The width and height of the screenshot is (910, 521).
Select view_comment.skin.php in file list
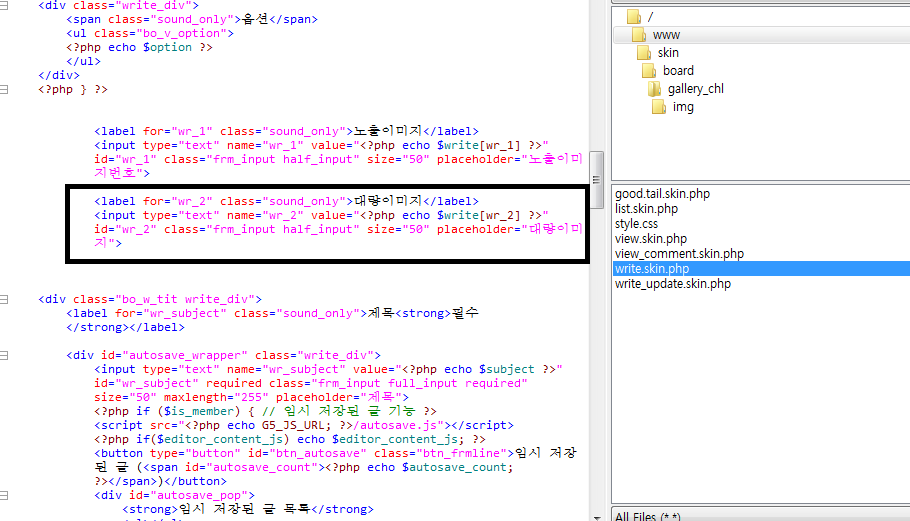679,254
